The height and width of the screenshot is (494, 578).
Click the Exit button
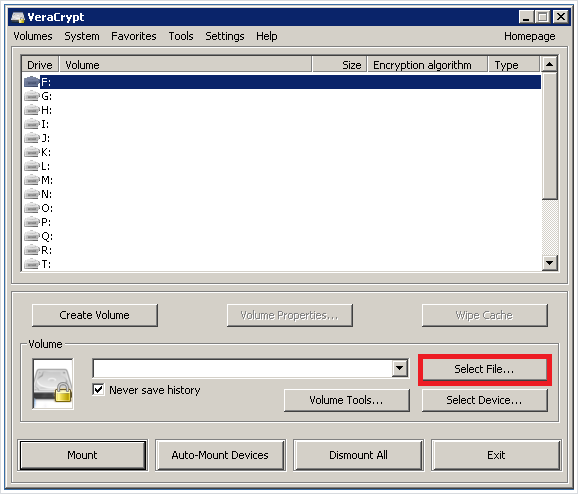[496, 455]
